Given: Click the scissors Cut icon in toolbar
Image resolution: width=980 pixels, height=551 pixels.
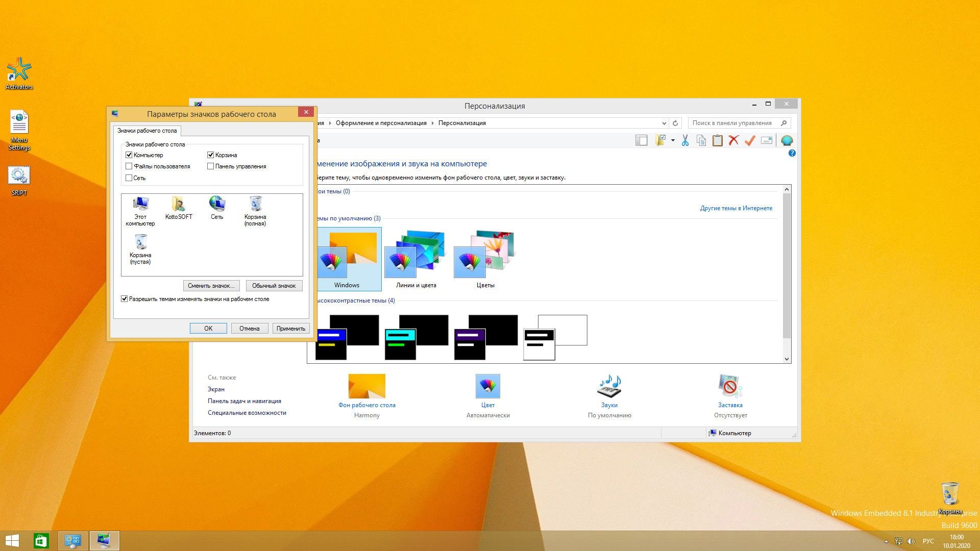Looking at the screenshot, I should tap(685, 140).
